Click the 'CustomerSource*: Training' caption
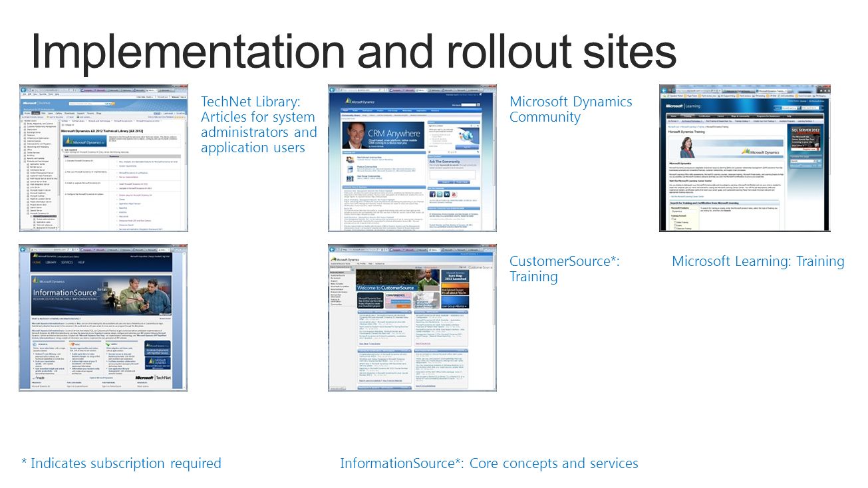Screen dimensions: 868x488 pyautogui.click(x=565, y=269)
